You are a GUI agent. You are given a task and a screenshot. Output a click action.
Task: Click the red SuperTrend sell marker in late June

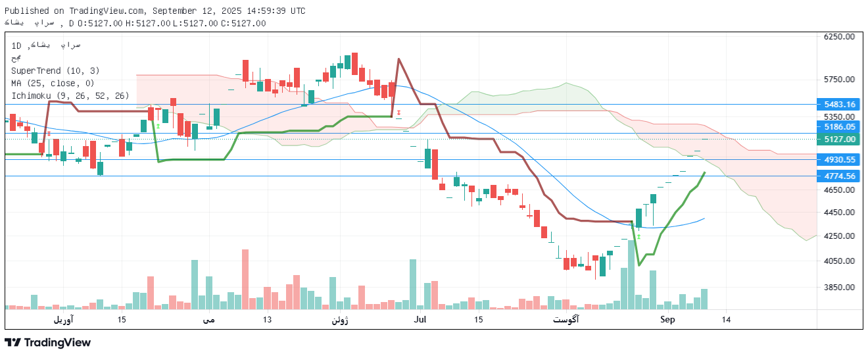click(398, 114)
